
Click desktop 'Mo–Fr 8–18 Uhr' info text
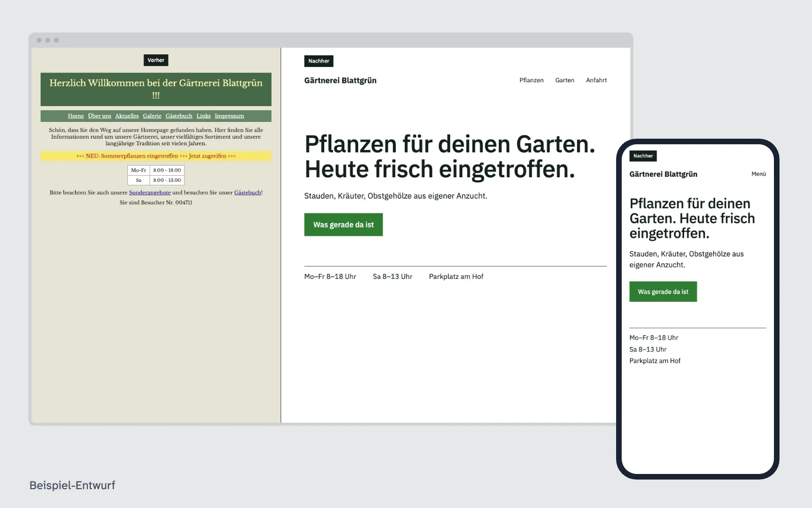coord(330,276)
